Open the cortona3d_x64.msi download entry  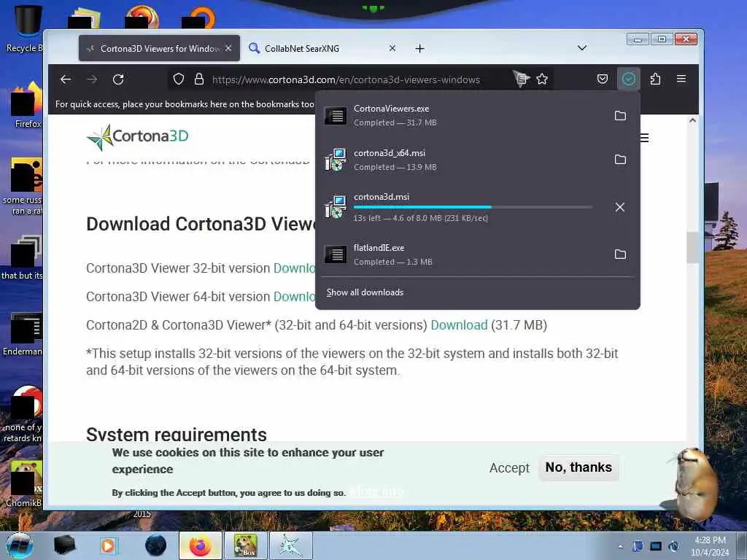[x=462, y=160]
